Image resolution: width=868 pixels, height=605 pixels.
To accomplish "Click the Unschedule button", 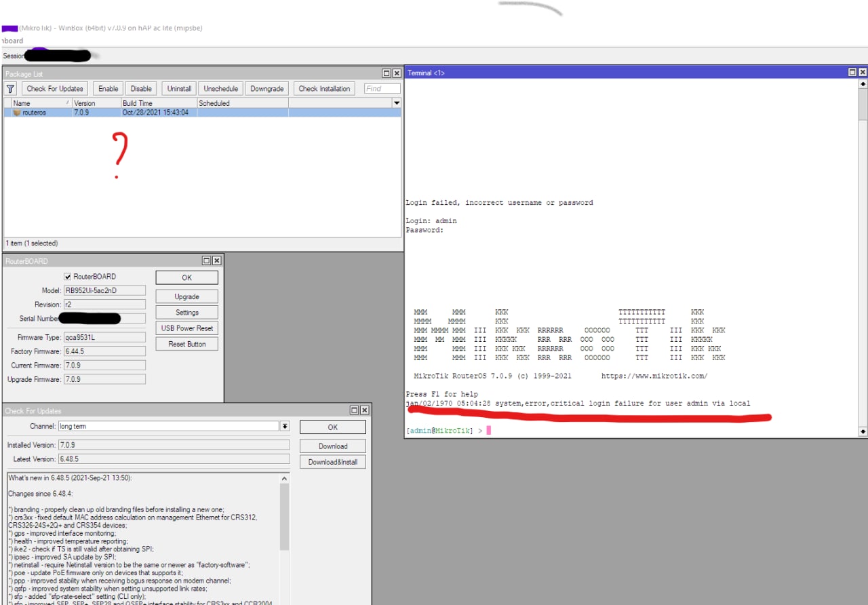I will pos(221,89).
